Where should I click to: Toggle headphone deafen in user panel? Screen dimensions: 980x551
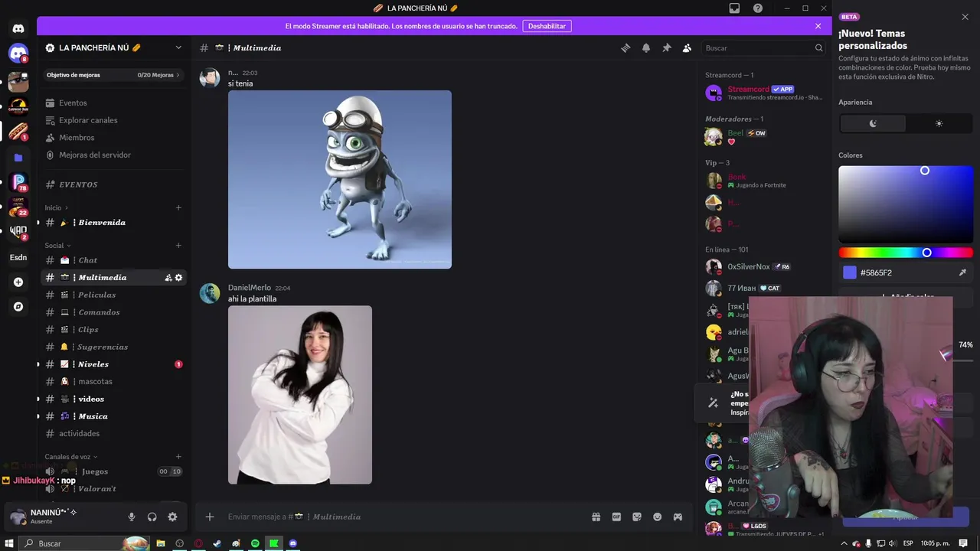point(152,517)
